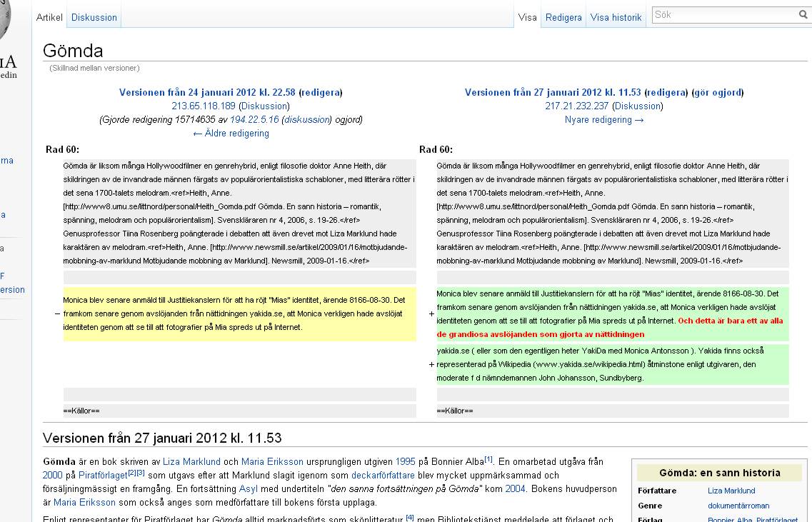Select the Visa tab
The width and height of the screenshot is (812, 522).
tap(527, 17)
